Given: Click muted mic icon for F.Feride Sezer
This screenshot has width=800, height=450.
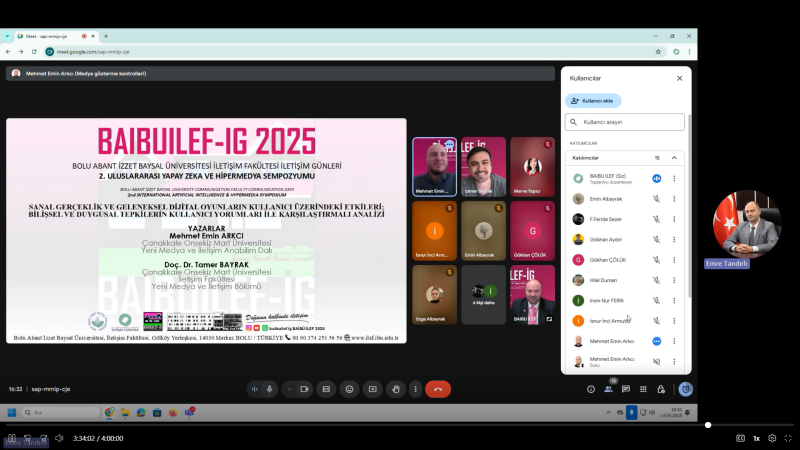Looking at the screenshot, I should [x=657, y=219].
